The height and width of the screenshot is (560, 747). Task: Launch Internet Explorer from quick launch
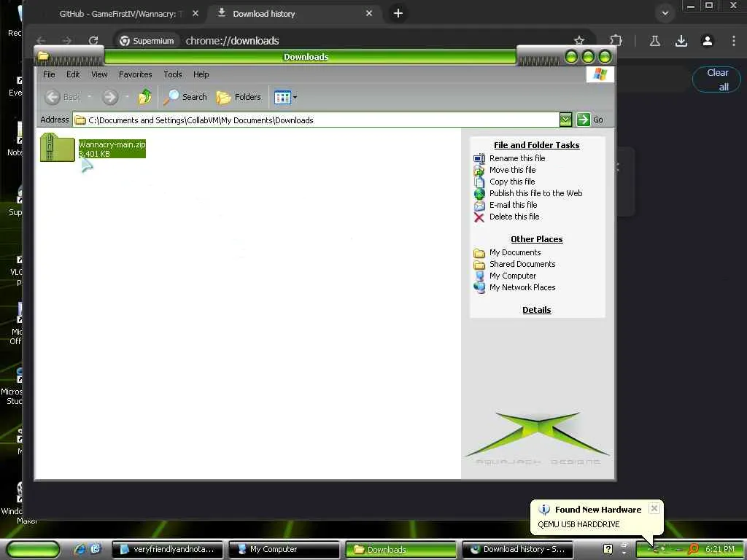point(80,549)
